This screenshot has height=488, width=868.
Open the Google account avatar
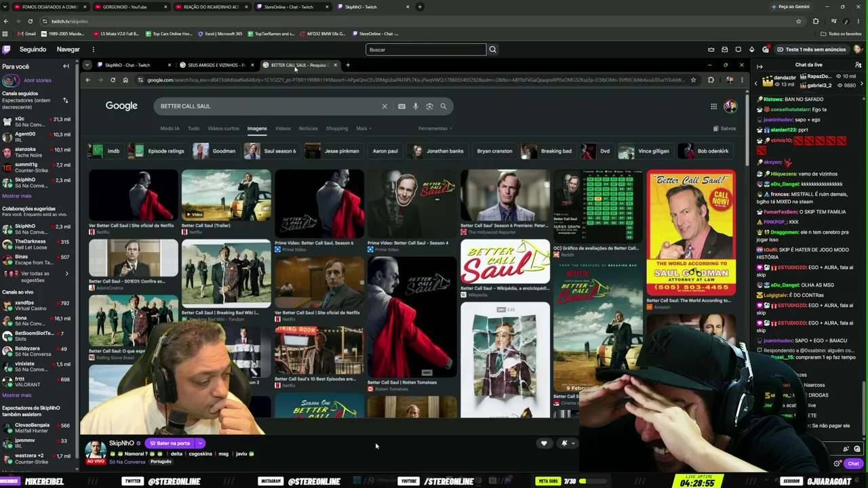tap(730, 106)
